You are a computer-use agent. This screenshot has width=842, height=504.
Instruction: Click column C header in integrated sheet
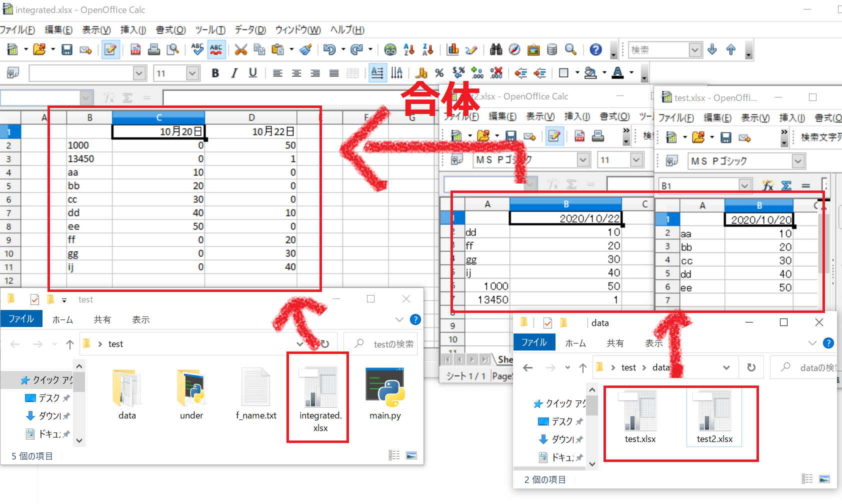(158, 117)
